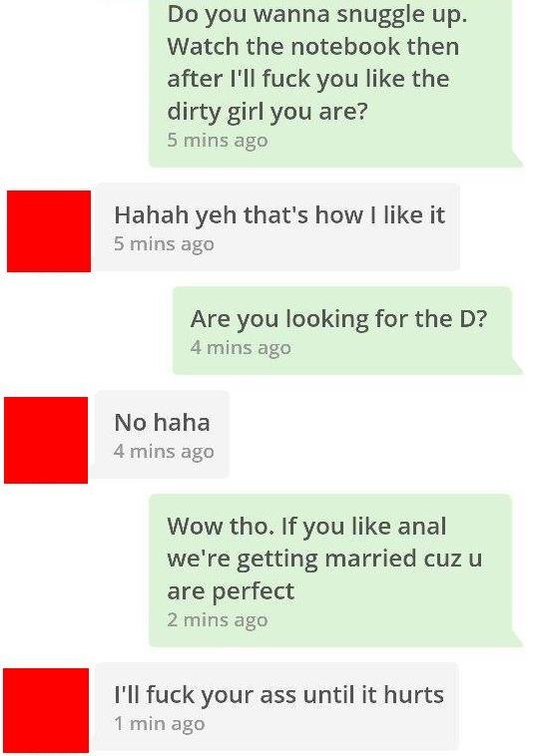Click the "1 min ago" timestamp
This screenshot has height=756, width=539.
(160, 724)
